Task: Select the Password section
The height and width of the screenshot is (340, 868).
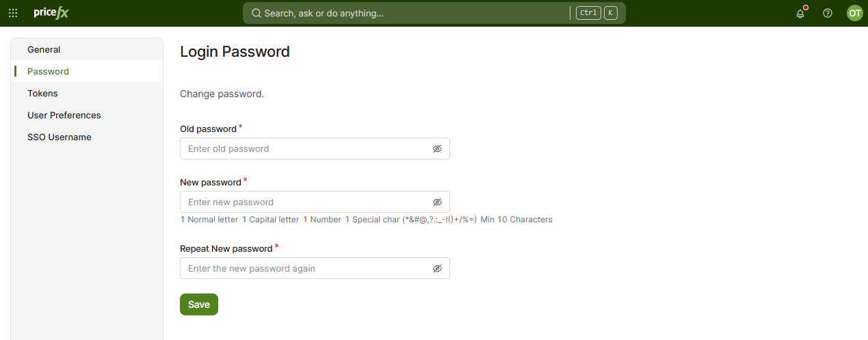Action: (x=87, y=71)
